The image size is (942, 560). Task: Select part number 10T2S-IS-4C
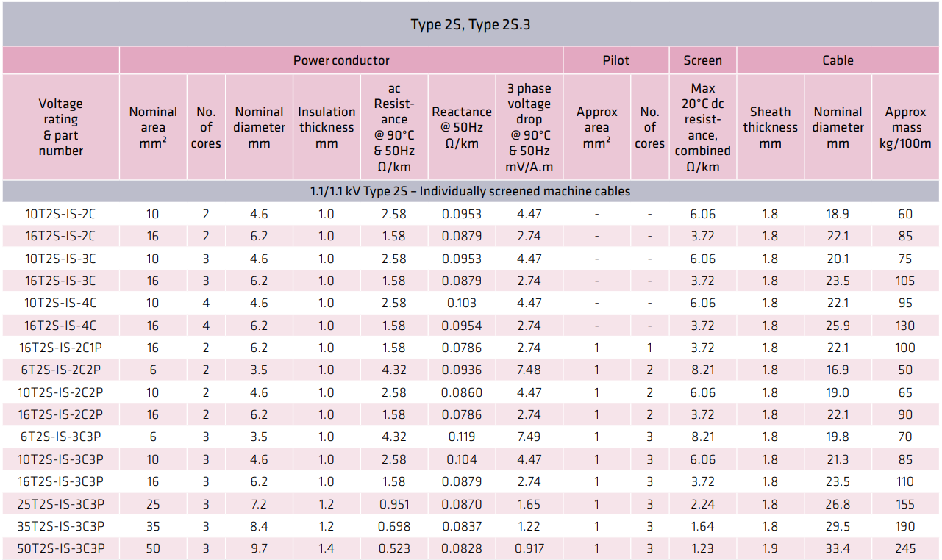[61, 303]
